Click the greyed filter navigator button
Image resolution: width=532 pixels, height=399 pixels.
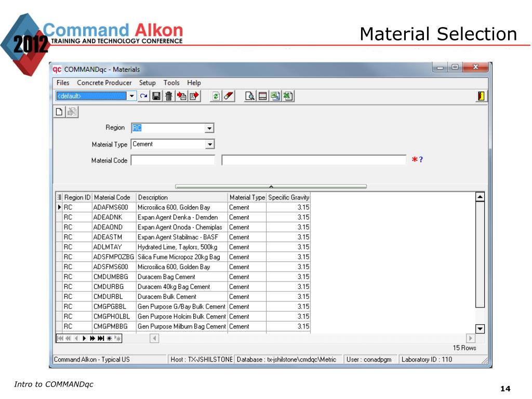click(x=117, y=338)
